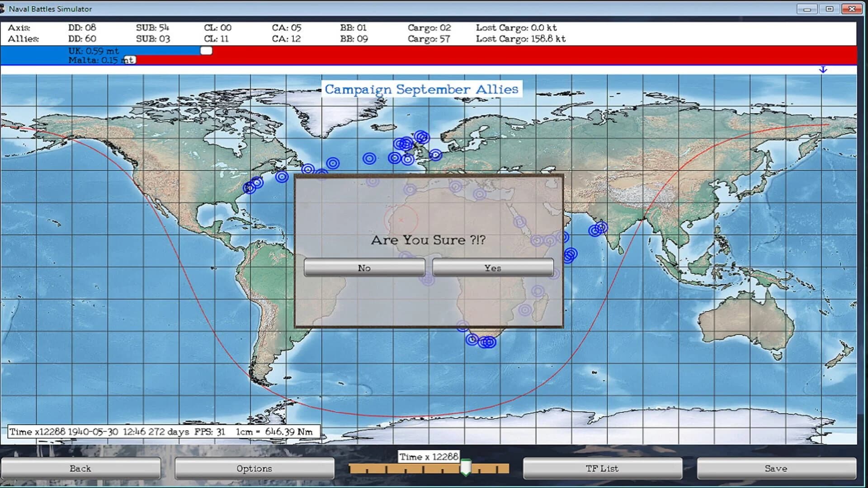Click the convoy marker in the mid-Atlantic

point(368,158)
